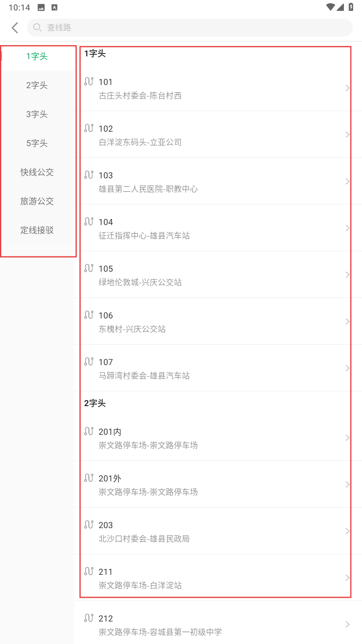Tap the route icon beside 201内
This screenshot has height=644, width=362.
click(x=89, y=431)
